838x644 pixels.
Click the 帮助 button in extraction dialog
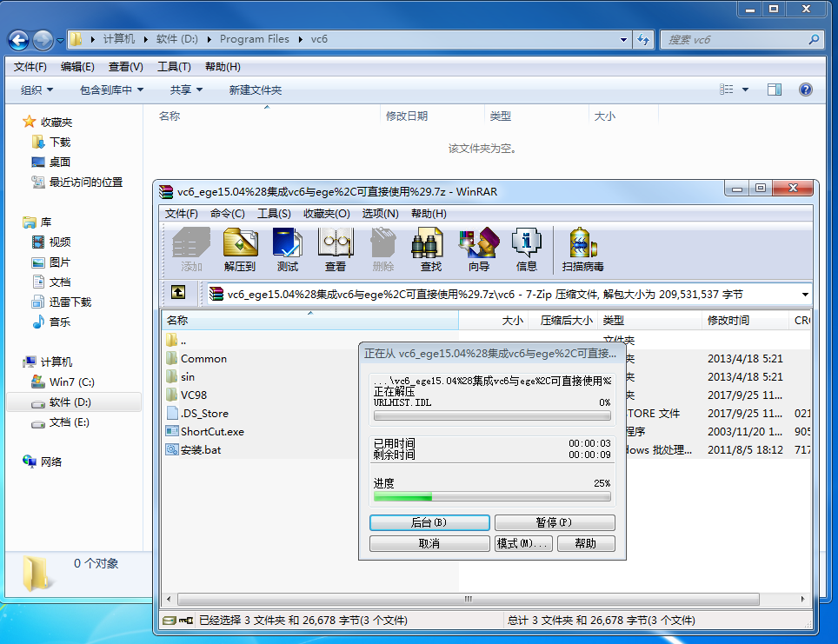[x=586, y=543]
